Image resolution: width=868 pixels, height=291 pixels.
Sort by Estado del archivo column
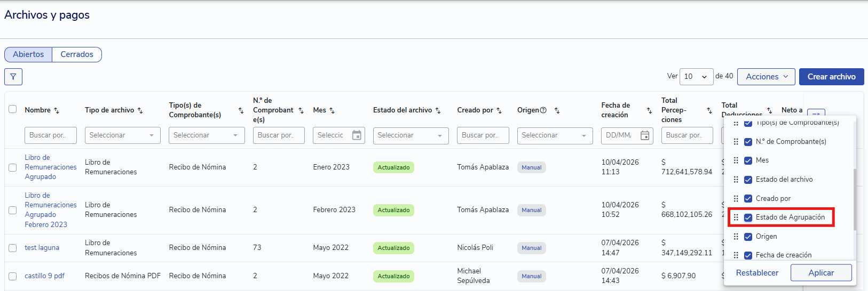pyautogui.click(x=438, y=110)
